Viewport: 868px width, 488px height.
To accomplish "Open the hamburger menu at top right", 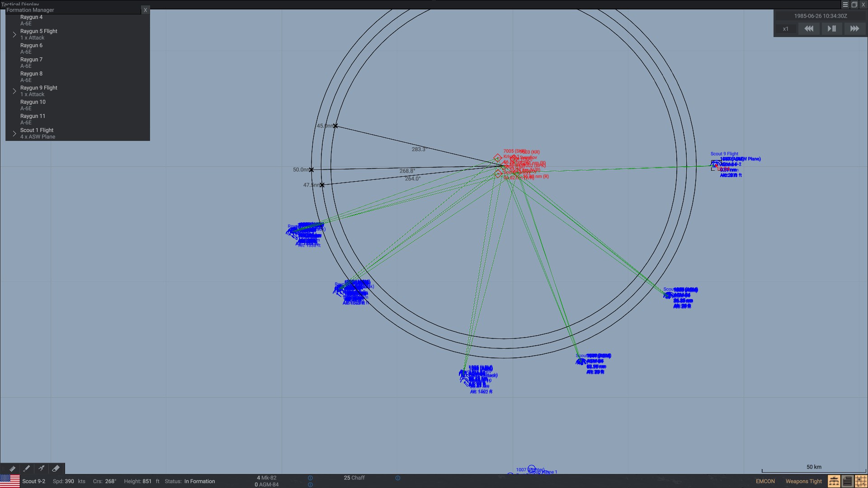I will pyautogui.click(x=845, y=5).
